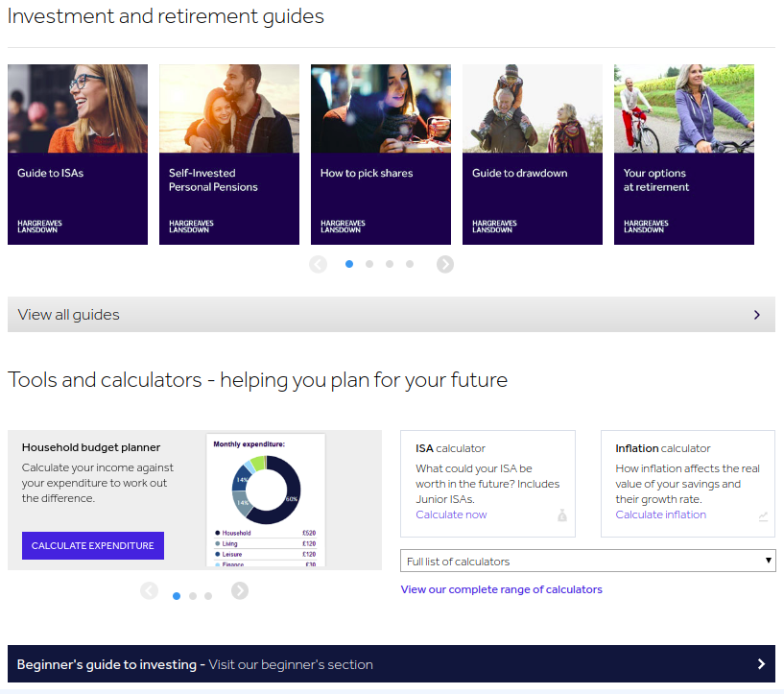Advance to next slide in calculators carousel
The width and height of the screenshot is (784, 694).
point(240,590)
